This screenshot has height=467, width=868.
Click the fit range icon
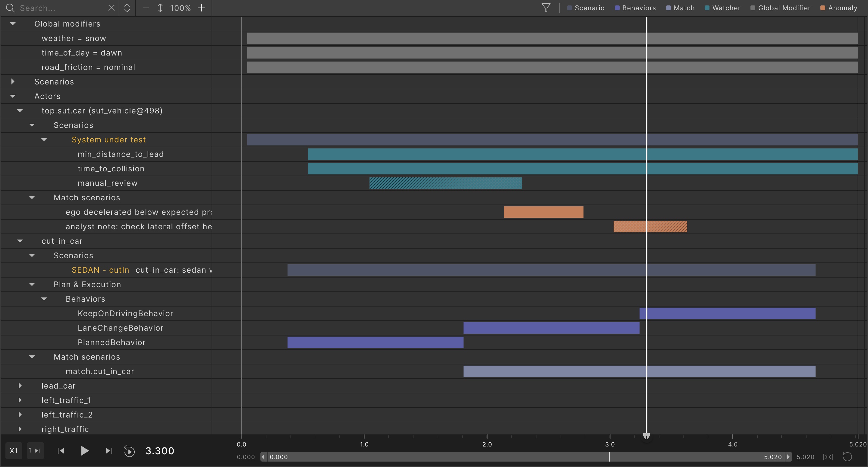click(x=828, y=457)
